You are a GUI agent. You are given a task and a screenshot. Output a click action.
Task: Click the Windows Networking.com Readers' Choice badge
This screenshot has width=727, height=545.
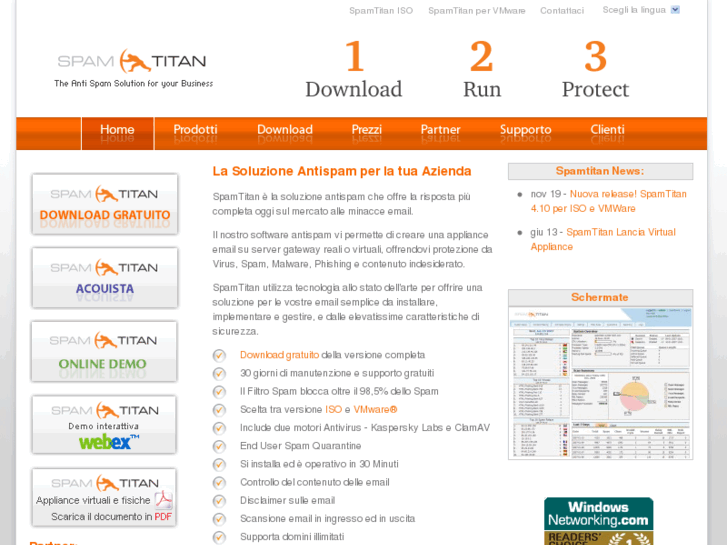point(599,521)
